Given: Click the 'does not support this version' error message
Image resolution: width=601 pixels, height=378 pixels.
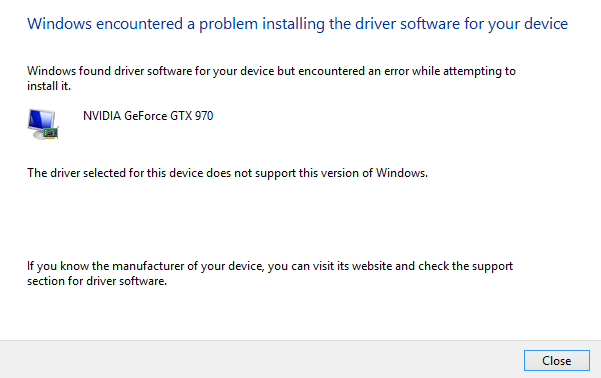Looking at the screenshot, I should [x=227, y=173].
